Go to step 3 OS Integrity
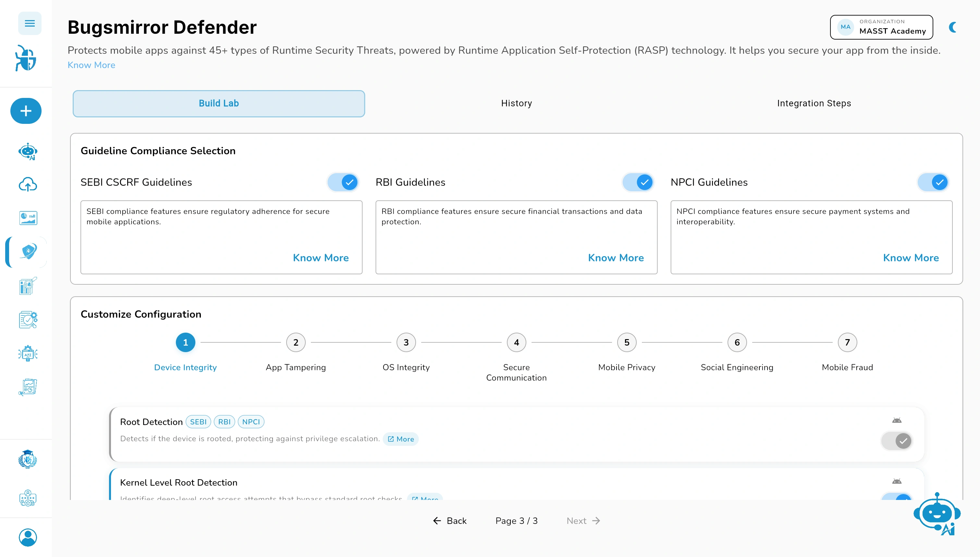Image resolution: width=980 pixels, height=557 pixels. click(x=406, y=342)
